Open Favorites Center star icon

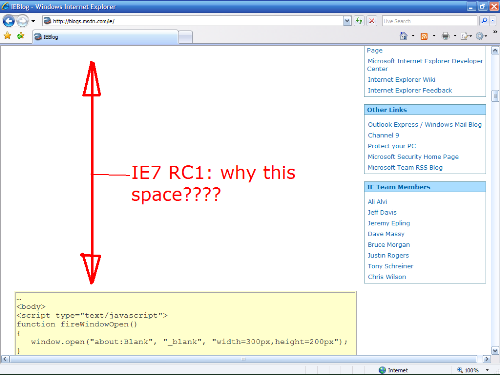(7, 36)
